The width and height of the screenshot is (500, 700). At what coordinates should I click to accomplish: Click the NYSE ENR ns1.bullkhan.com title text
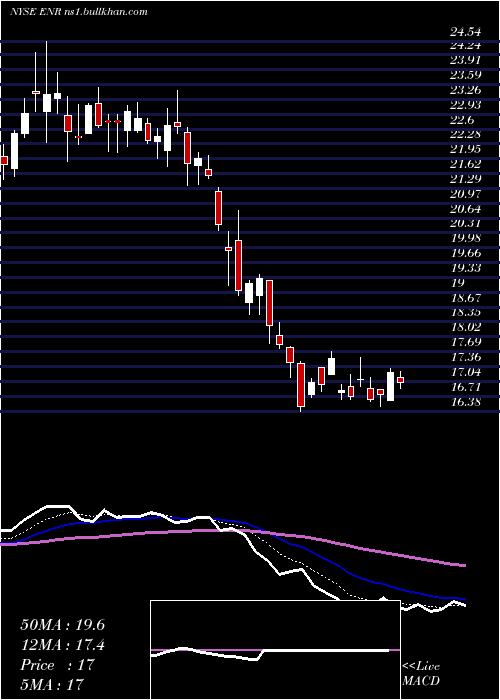pyautogui.click(x=79, y=12)
